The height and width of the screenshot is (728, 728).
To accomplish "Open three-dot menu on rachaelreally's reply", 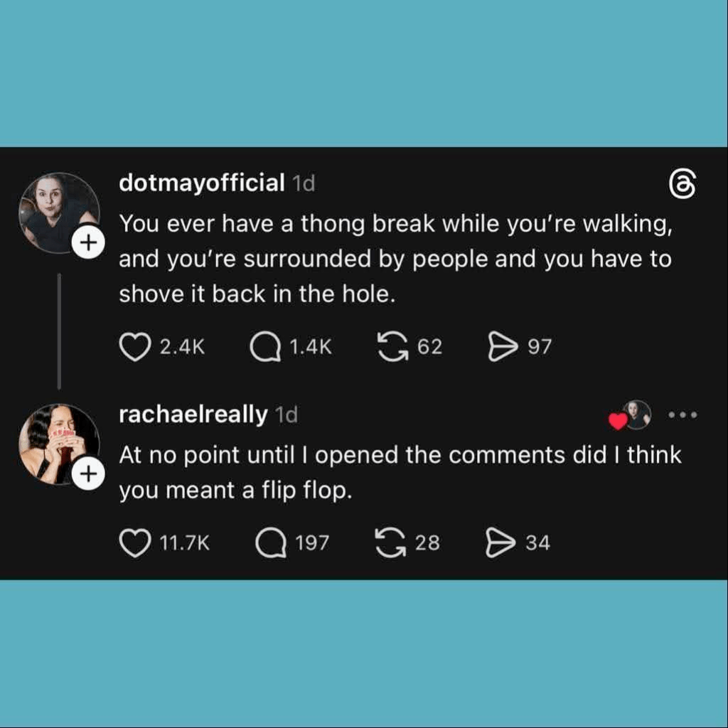I will point(683,414).
